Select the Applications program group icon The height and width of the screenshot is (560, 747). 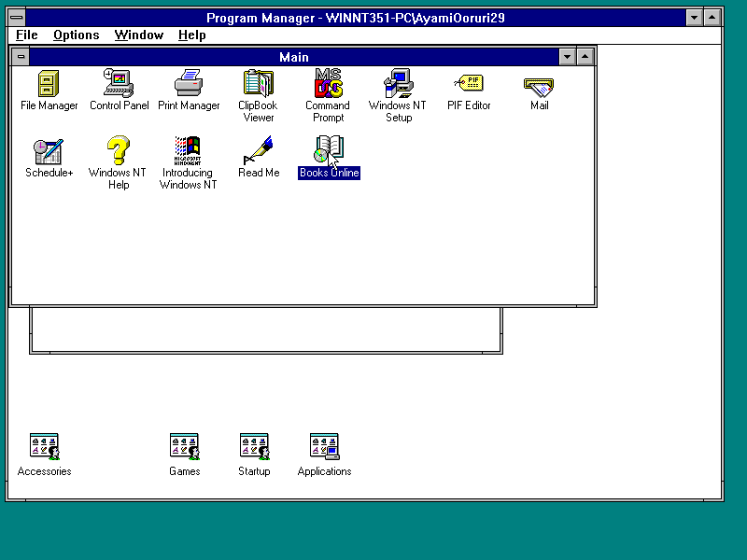click(x=324, y=446)
